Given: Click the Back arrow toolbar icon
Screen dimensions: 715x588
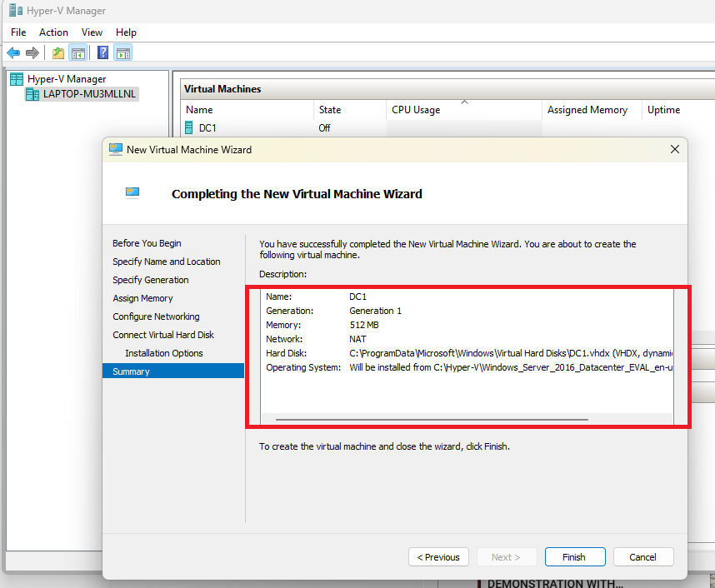Looking at the screenshot, I should [x=13, y=52].
